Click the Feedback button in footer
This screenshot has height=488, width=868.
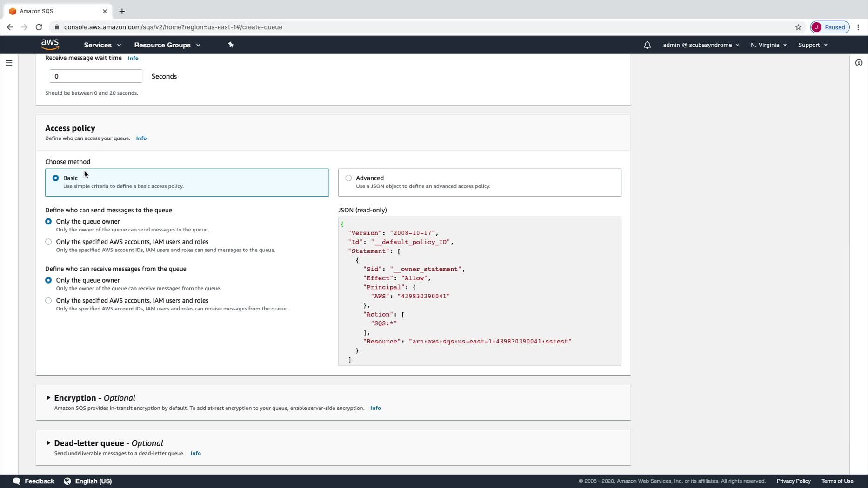(x=34, y=481)
